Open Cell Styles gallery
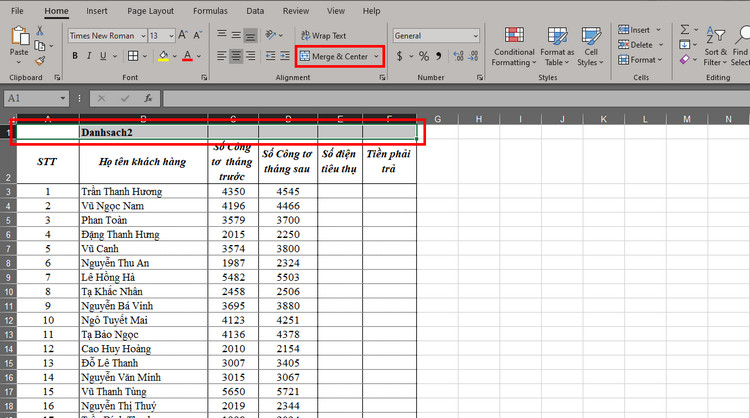 click(591, 47)
